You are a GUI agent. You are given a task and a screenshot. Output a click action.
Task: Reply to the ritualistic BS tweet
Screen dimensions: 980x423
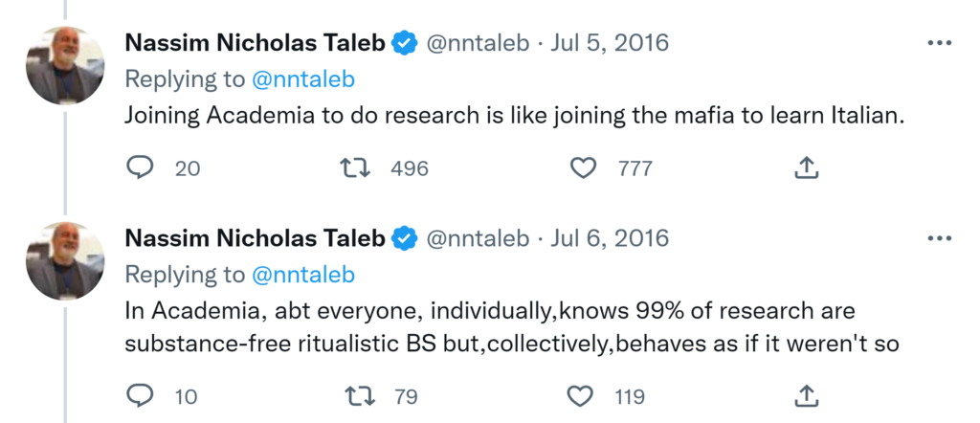(x=141, y=395)
